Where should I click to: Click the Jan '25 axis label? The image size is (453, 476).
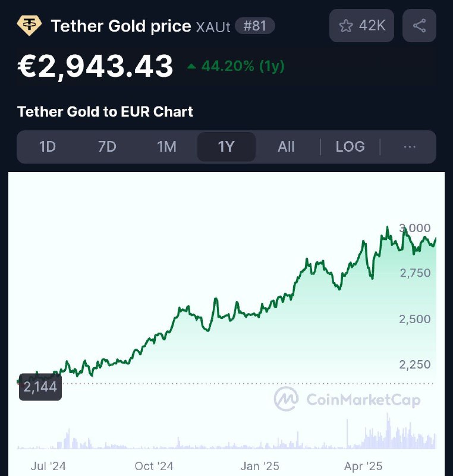(x=260, y=466)
